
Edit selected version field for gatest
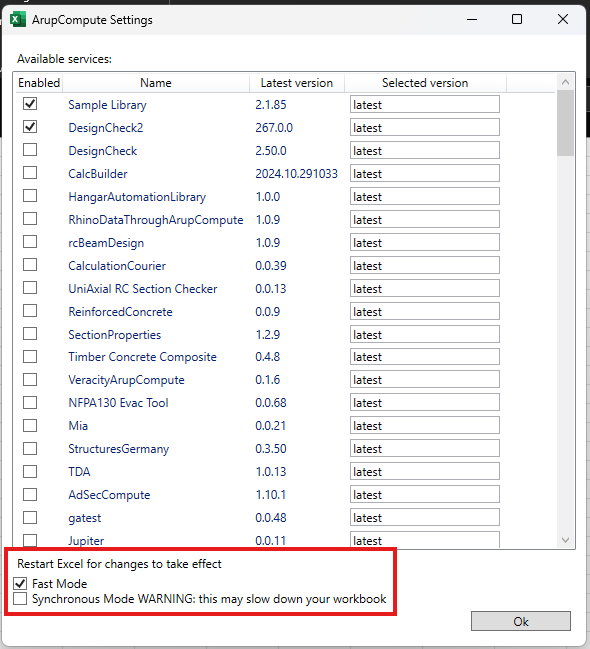(425, 517)
